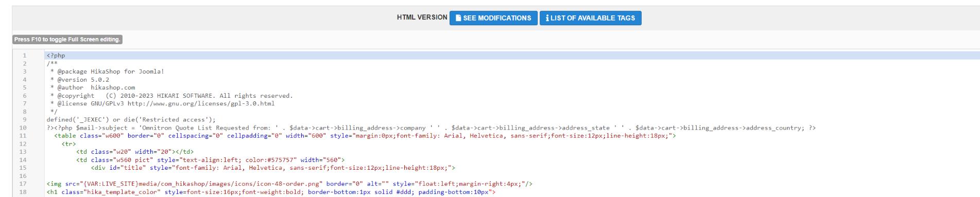980x197 pixels.
Task: Click the F10 full screen editing hint
Action: tap(67, 40)
